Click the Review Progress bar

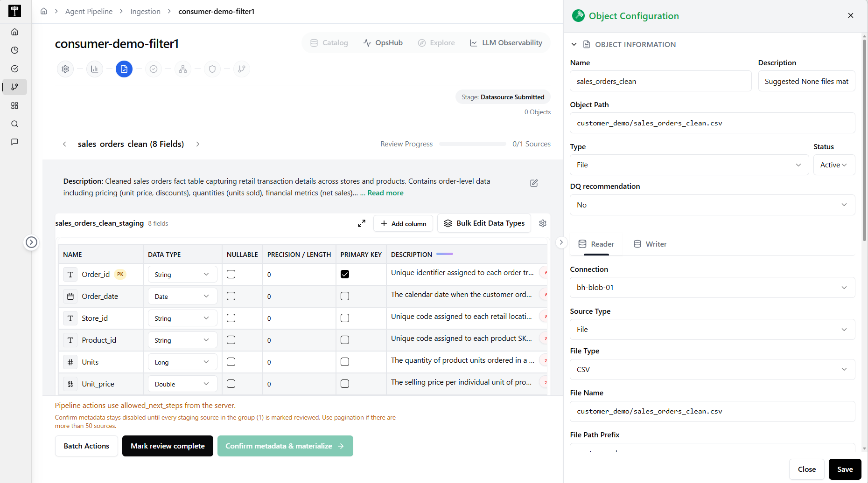472,144
